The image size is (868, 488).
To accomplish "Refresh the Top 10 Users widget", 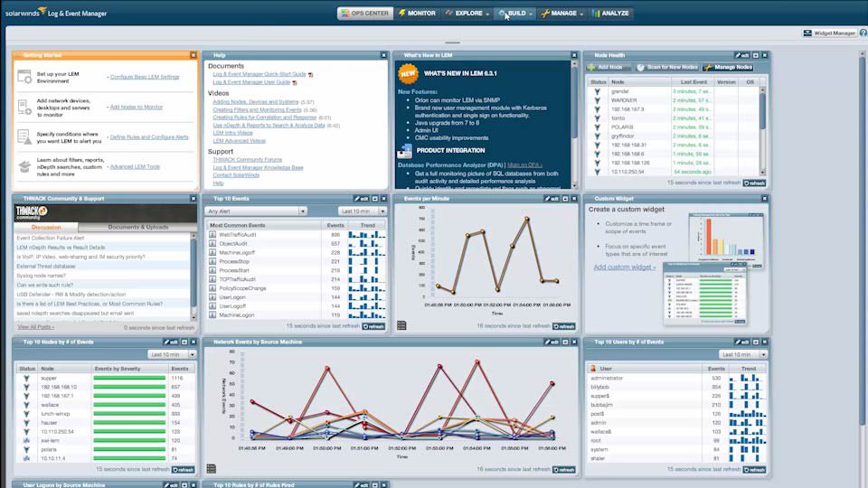I will (754, 469).
